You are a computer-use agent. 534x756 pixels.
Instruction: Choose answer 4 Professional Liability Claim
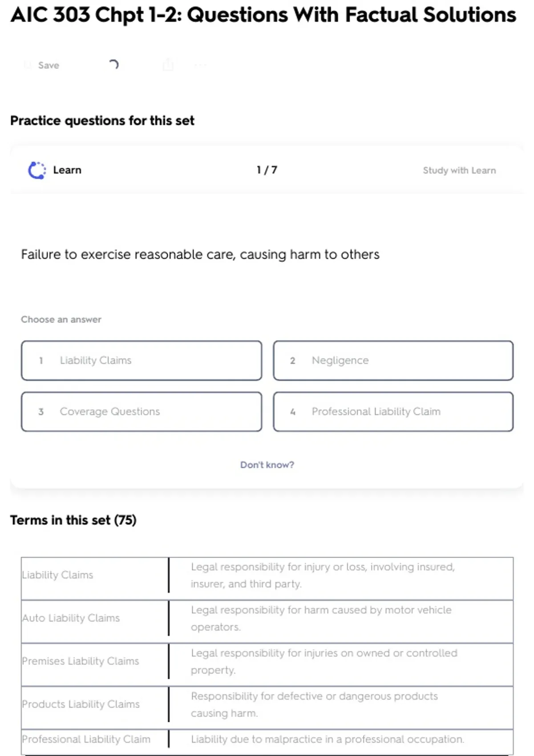pos(393,412)
